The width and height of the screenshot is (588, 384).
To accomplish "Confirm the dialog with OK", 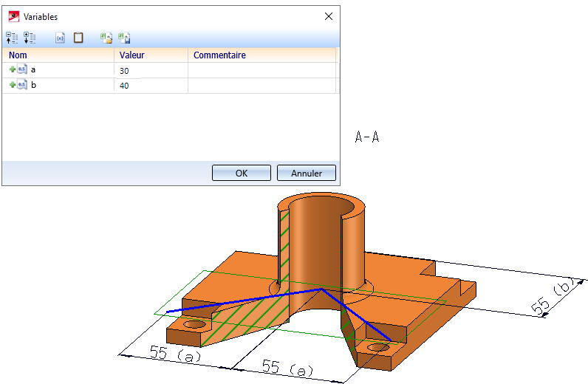I will (x=241, y=174).
